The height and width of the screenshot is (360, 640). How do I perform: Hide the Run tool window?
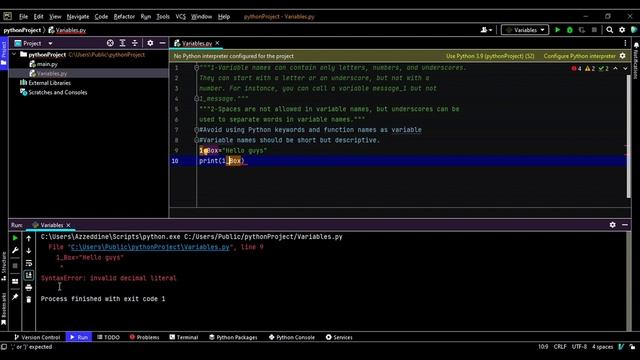click(625, 225)
